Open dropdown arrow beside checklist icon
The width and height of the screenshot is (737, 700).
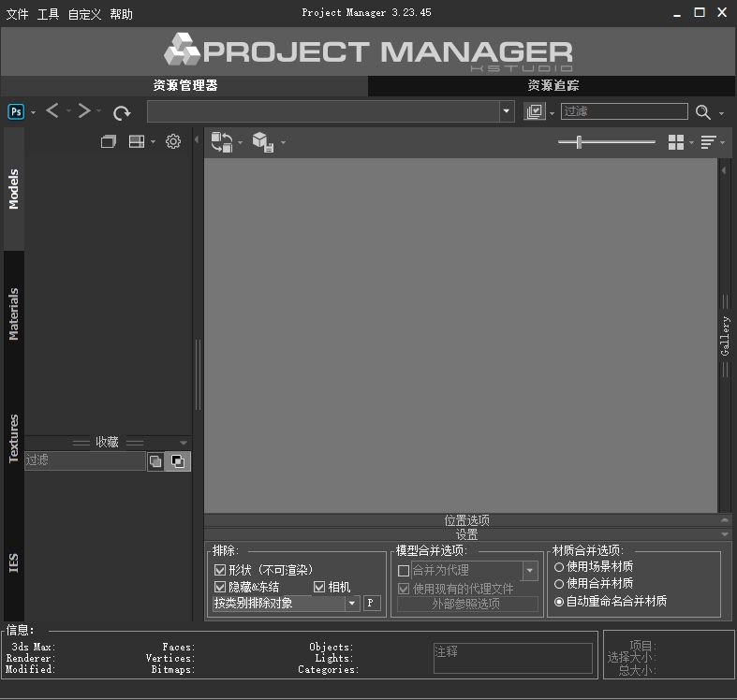tap(552, 113)
